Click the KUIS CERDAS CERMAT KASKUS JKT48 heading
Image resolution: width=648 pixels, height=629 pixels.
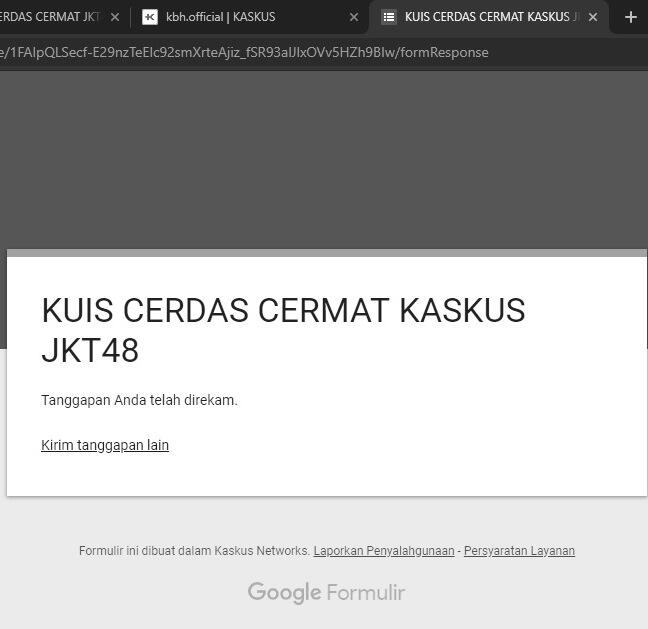click(284, 330)
